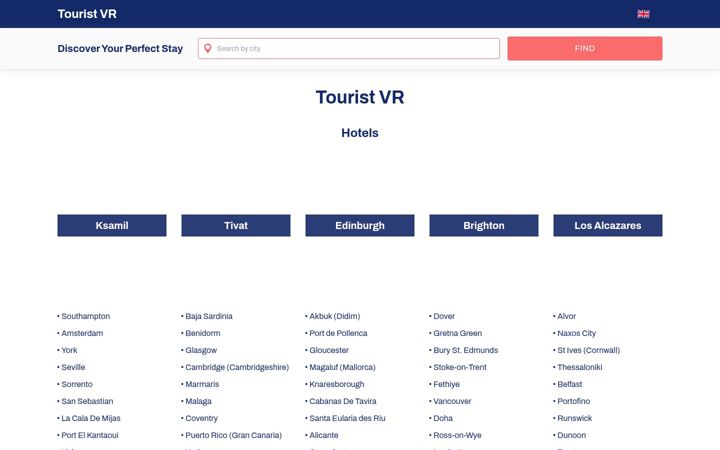Click the location pin icon in search box
720x450 pixels.
click(x=208, y=48)
